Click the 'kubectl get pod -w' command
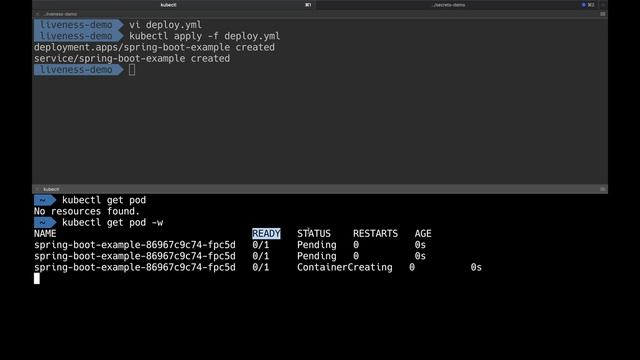640x360 pixels. pos(112,222)
